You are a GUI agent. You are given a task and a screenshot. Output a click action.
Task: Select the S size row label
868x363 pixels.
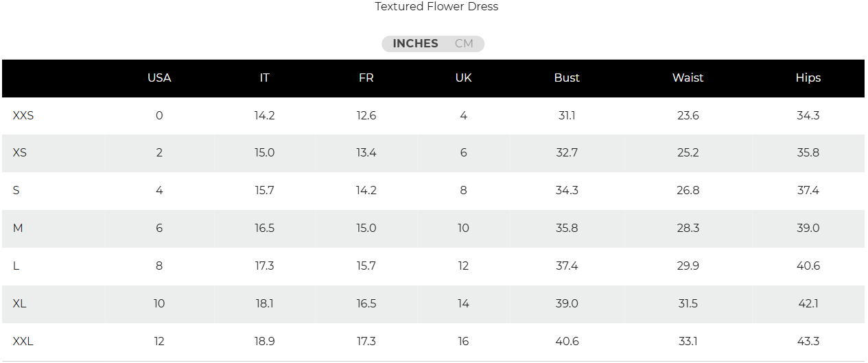click(x=16, y=191)
